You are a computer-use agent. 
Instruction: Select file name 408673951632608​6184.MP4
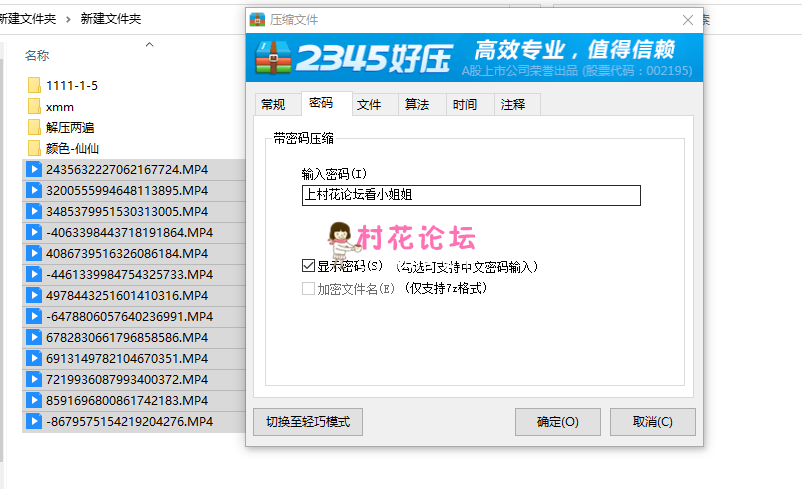click(x=127, y=253)
